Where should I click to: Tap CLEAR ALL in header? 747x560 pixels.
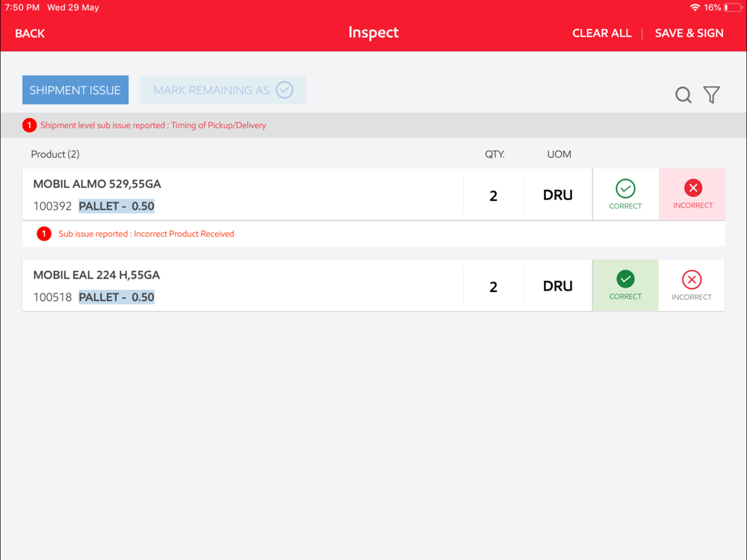[601, 33]
